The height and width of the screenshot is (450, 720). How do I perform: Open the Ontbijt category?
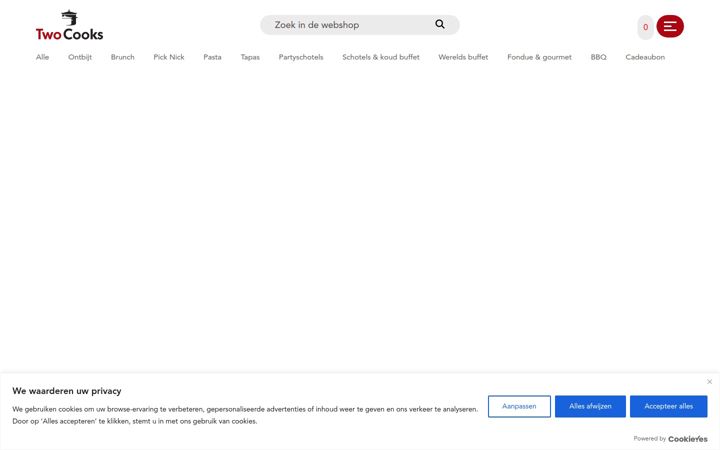80,57
